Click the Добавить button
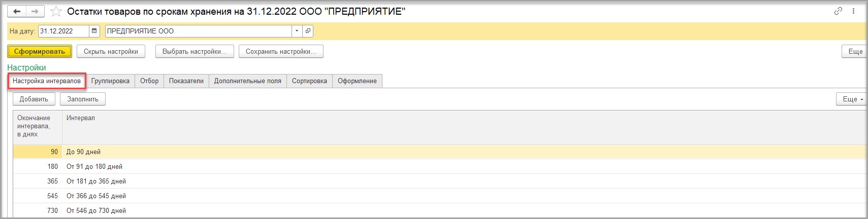The width and height of the screenshot is (868, 219). (x=34, y=99)
